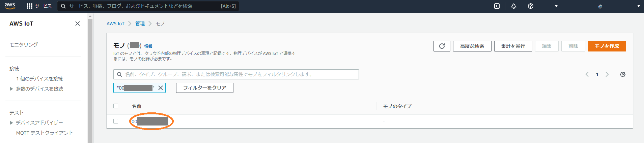Open the サービス grid menu
The height and width of the screenshot is (143, 644).
point(39,6)
